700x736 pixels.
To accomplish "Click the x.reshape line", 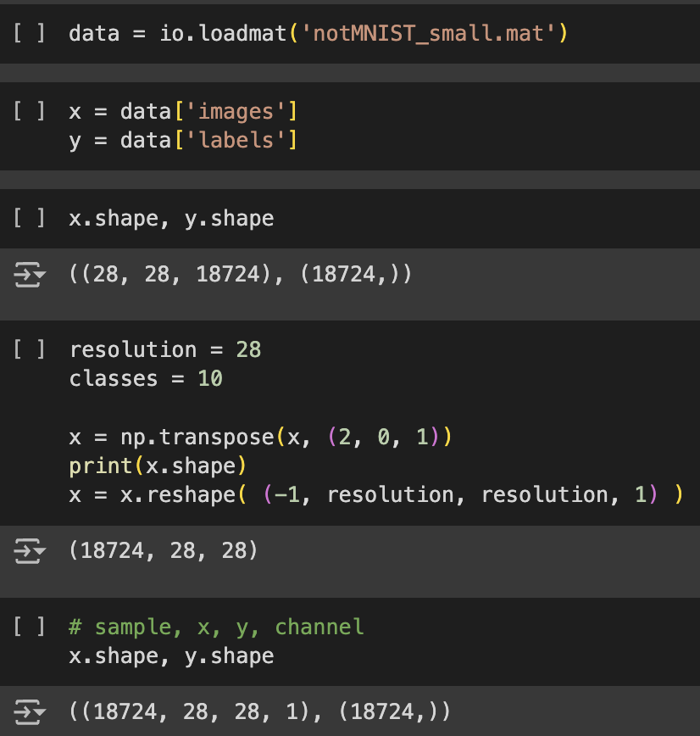I will pos(376,494).
